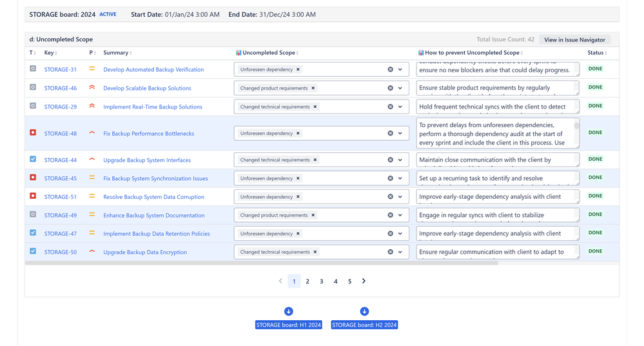Clear Uncompleted Scope field for STORAGE-49
The width and height of the screenshot is (644, 346).
(390, 215)
